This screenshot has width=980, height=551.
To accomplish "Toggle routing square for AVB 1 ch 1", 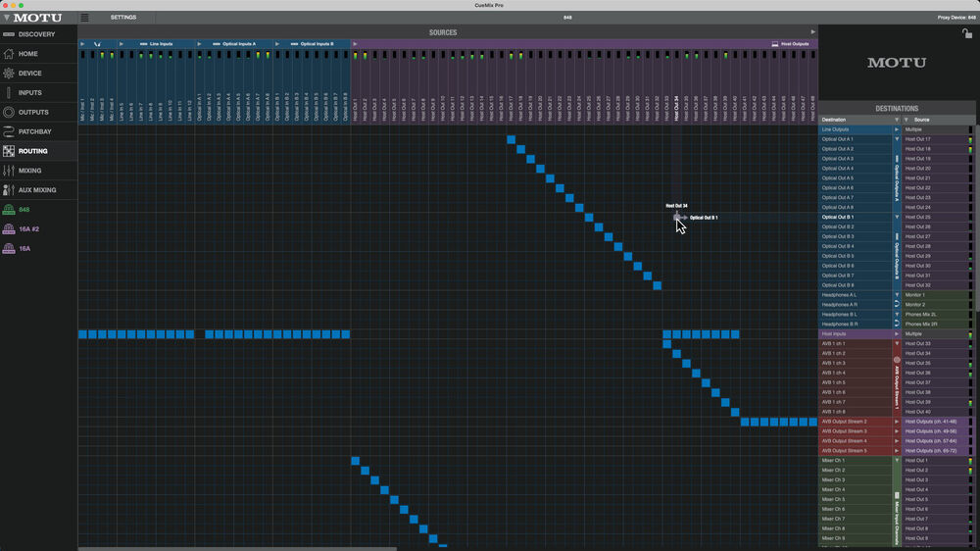I will [x=667, y=344].
